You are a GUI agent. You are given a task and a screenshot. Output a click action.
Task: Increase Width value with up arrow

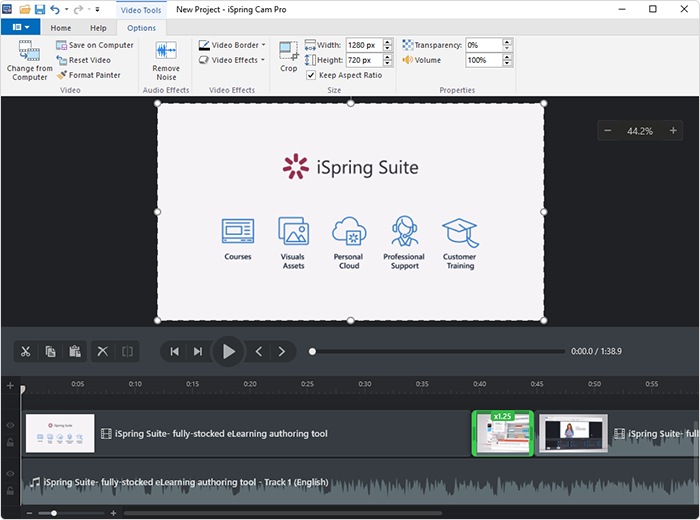click(x=388, y=42)
